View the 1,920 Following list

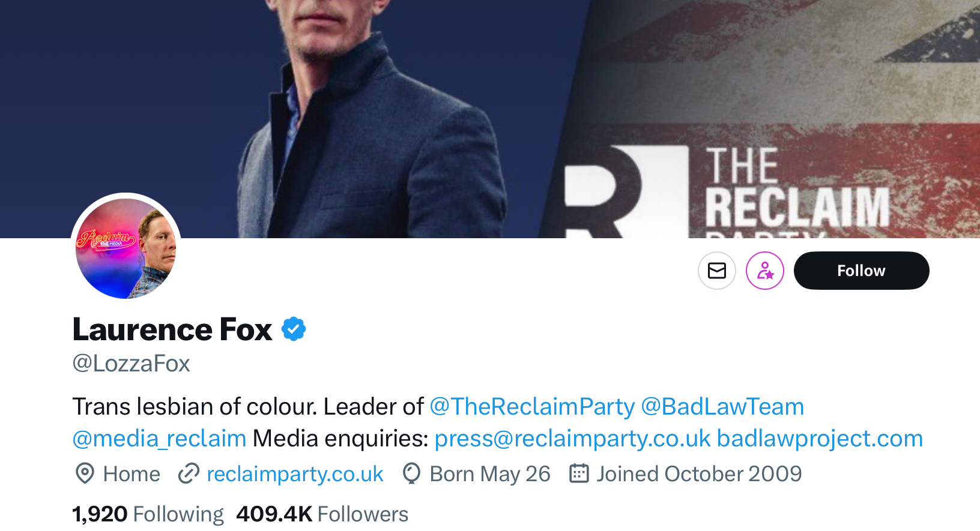click(148, 514)
